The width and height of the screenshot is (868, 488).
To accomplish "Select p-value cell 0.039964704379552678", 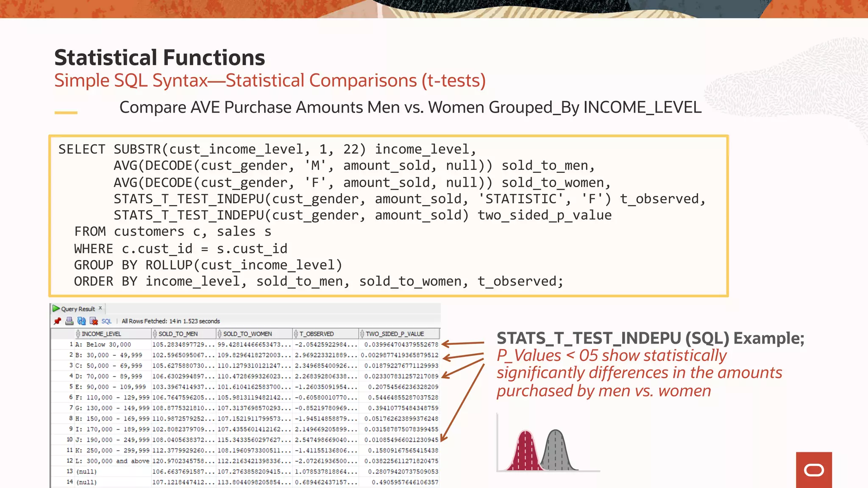I will pos(399,344).
